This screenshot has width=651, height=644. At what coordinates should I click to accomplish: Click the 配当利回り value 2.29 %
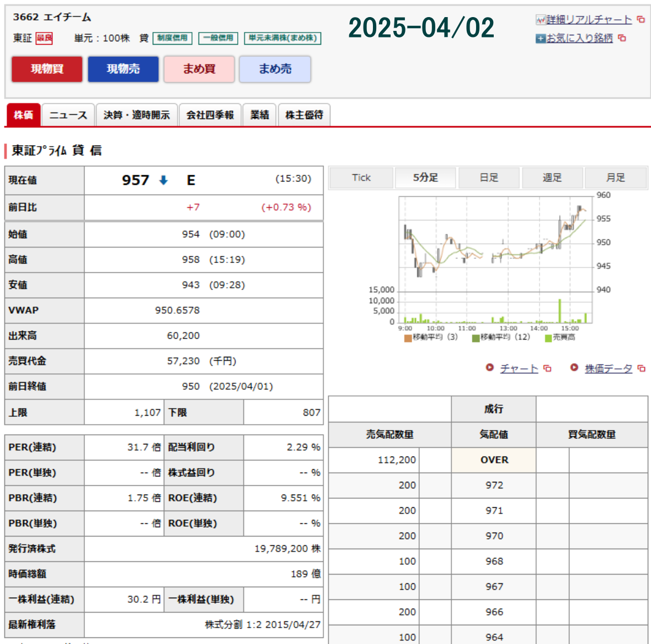click(303, 447)
